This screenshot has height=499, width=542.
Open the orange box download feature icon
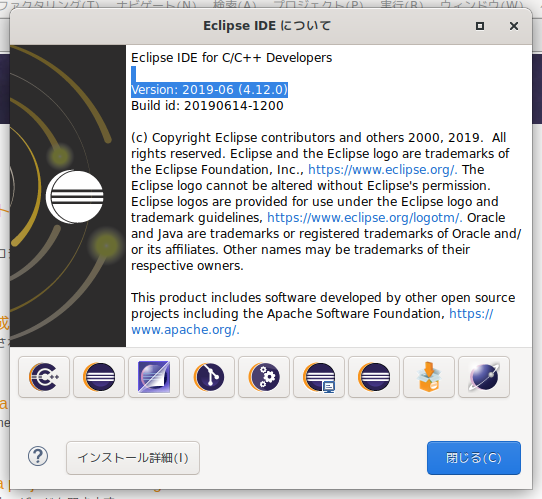tap(429, 377)
